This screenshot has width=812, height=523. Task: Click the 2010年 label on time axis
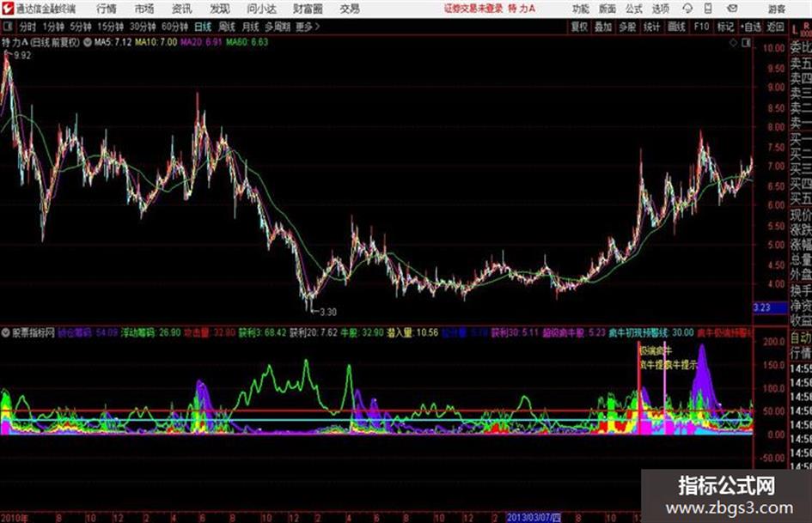coord(15,518)
